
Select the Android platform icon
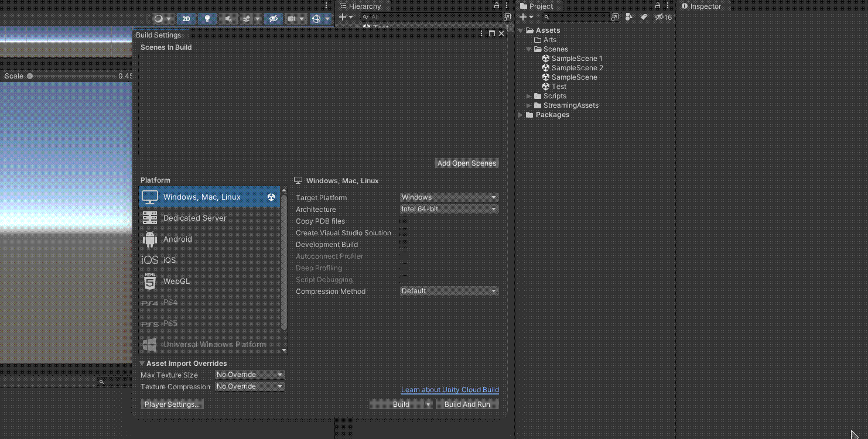(150, 239)
